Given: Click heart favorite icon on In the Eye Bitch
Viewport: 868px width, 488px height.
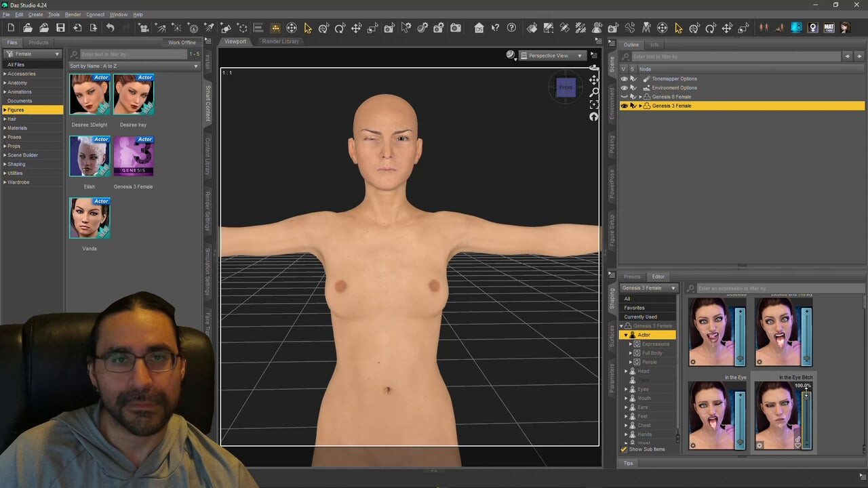Looking at the screenshot, I should click(797, 445).
